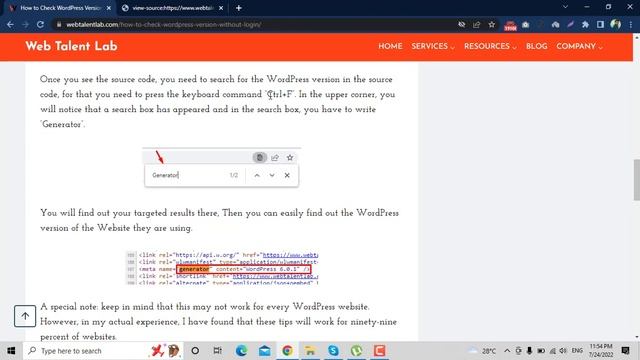Screen dimensions: 640x360
Task: Open the clock showing 11:54 PM
Action: 601,351
